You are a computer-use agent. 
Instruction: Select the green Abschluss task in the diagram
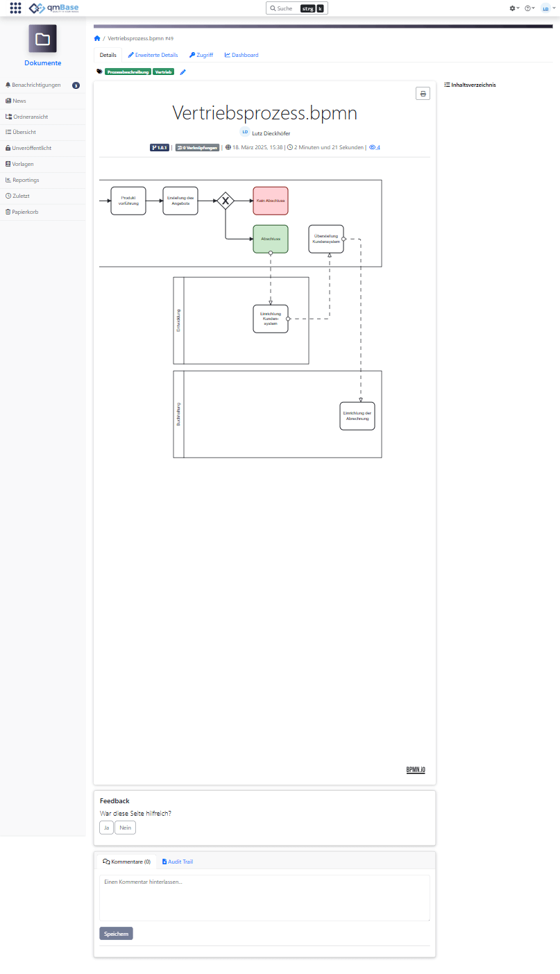271,239
